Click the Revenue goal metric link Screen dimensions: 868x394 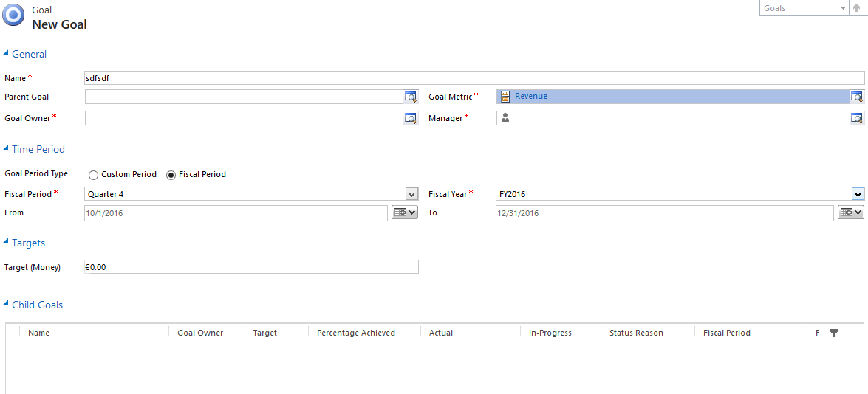tap(531, 96)
